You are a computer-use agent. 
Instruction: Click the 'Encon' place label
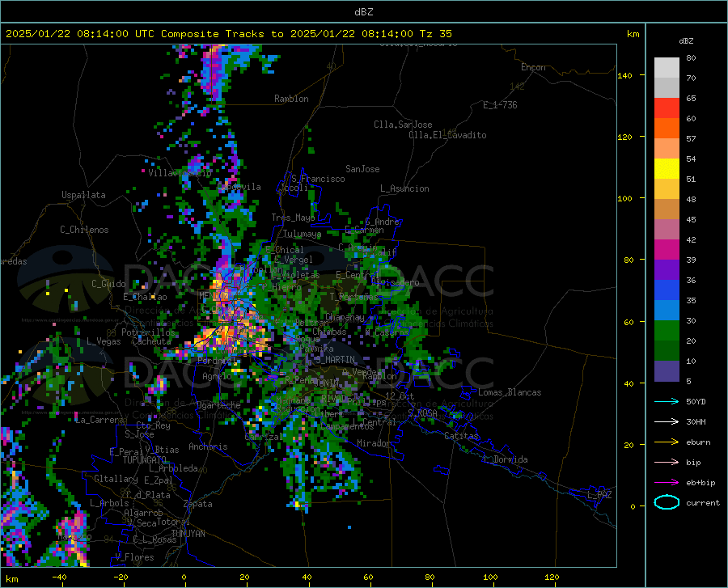533,67
